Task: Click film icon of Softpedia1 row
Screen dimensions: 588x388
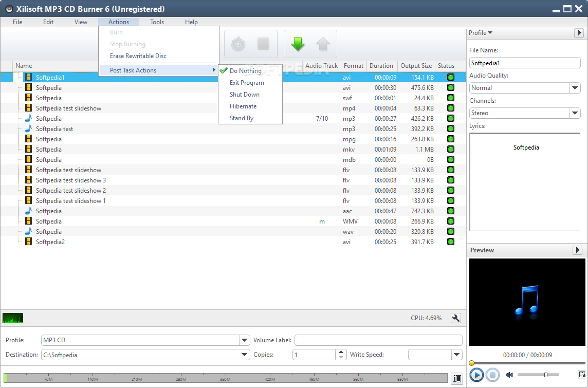Action: (28, 77)
